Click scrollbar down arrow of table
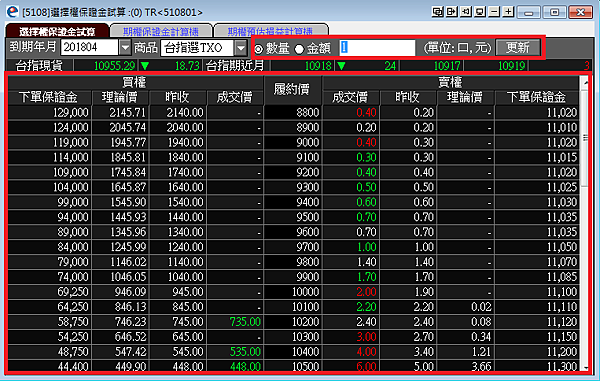The image size is (600, 381). [585, 368]
